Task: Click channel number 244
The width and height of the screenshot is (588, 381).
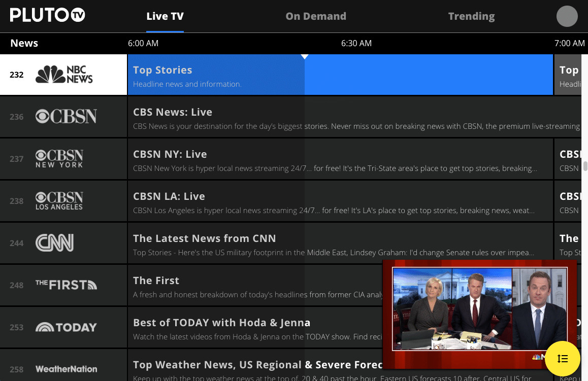Action: [16, 243]
